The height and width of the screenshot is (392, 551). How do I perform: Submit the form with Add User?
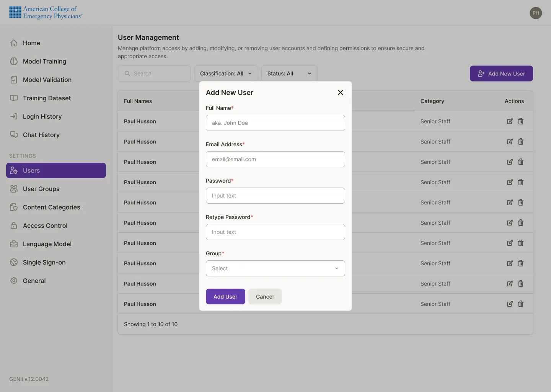tap(225, 297)
